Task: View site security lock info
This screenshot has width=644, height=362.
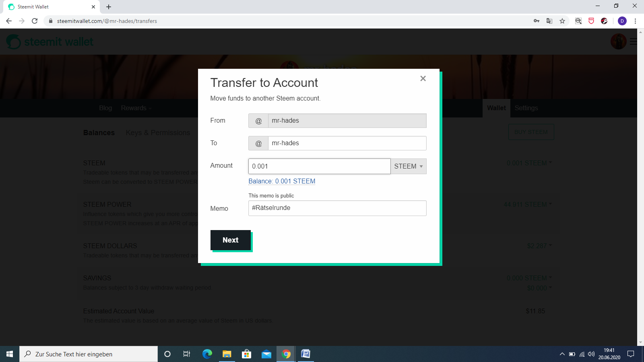Action: point(51,21)
